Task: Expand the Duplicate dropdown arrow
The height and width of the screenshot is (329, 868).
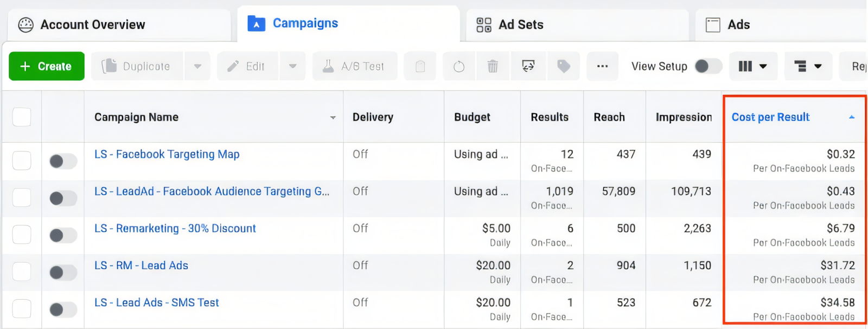Action: tap(197, 66)
